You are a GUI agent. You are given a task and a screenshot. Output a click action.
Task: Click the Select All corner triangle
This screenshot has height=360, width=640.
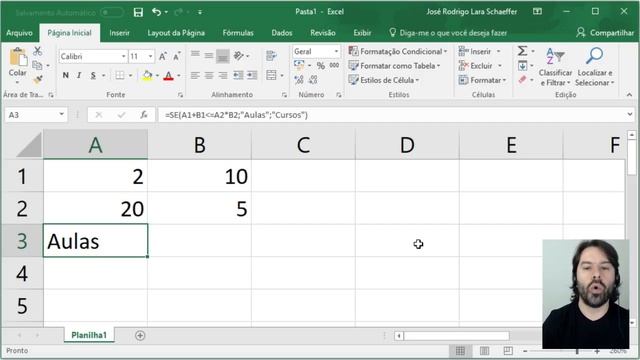[x=29, y=144]
